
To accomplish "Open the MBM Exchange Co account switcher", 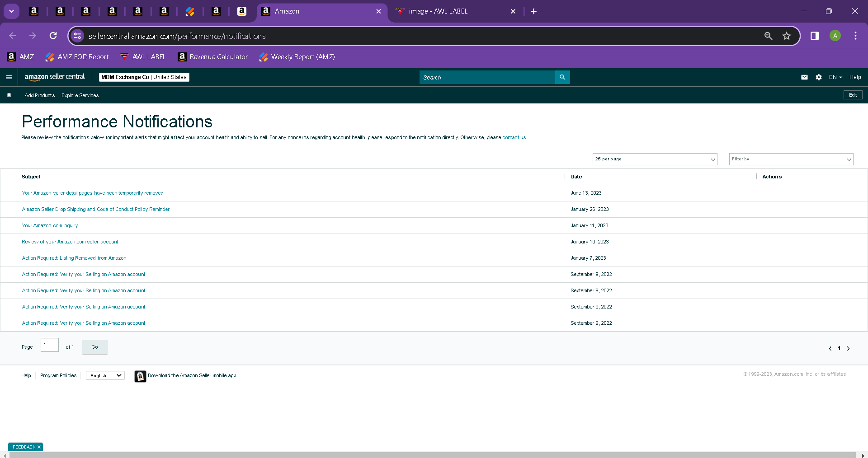I will coord(144,77).
